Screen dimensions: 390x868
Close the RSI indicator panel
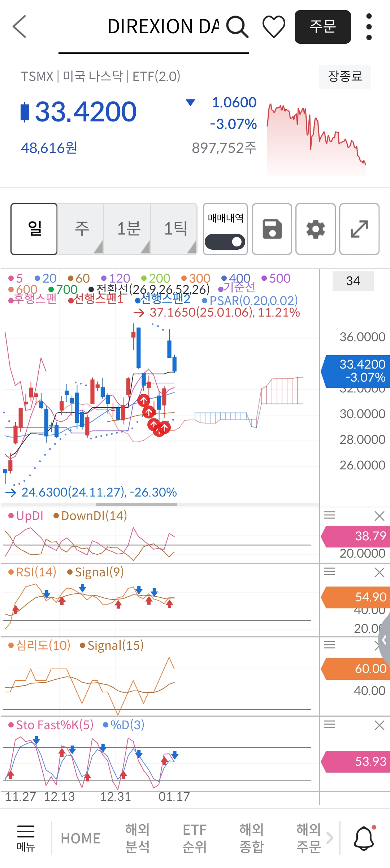[380, 572]
